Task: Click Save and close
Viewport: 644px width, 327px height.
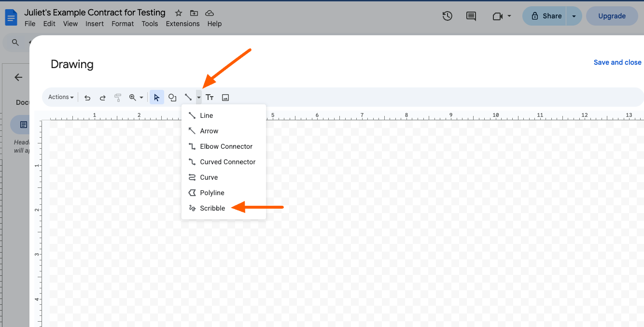Action: tap(617, 62)
